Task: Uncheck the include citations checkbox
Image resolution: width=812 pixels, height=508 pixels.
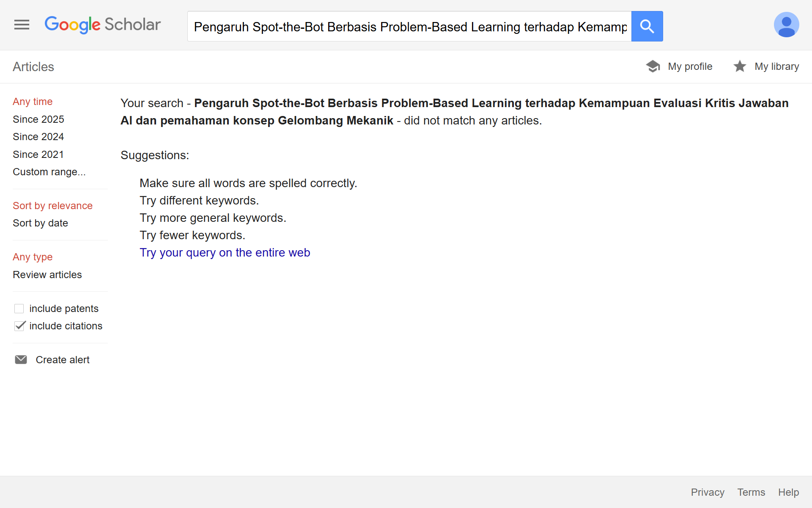Action: [19, 326]
